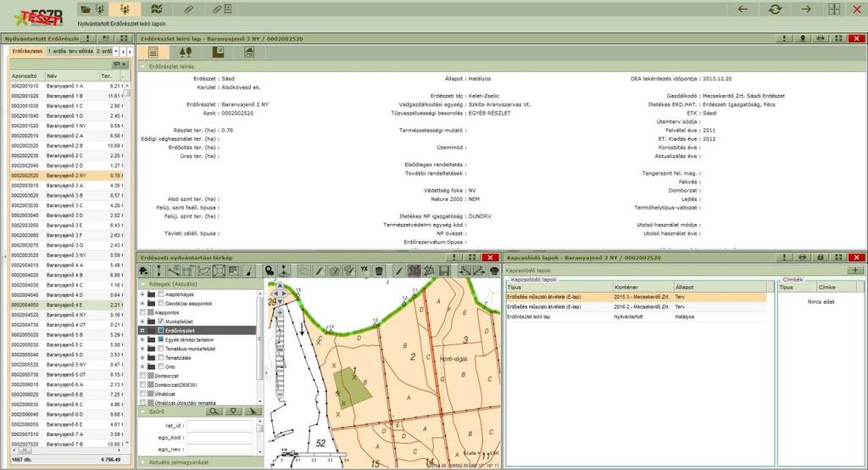868x470 pixels.
Task: Click the YX coordinate tool in map toolbar
Action: 364,270
